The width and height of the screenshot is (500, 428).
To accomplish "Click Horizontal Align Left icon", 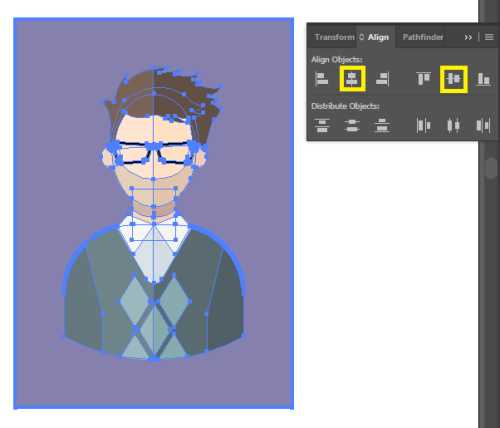I will click(x=321, y=79).
